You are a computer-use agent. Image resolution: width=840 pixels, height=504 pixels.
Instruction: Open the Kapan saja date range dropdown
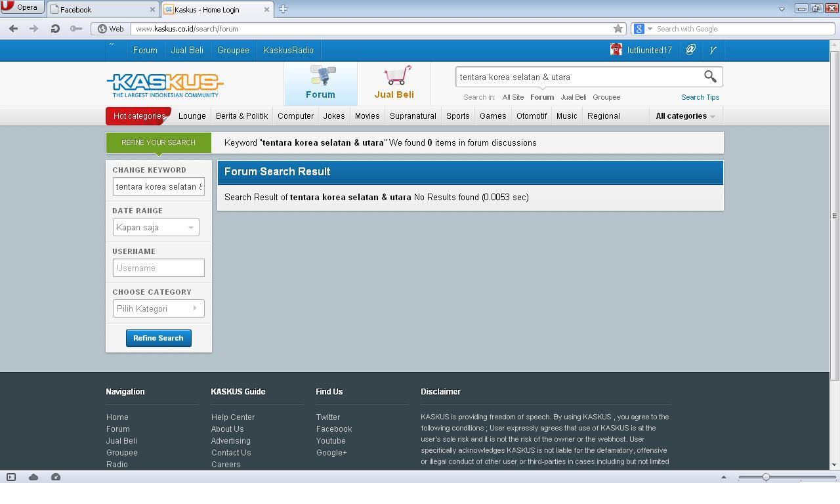click(x=156, y=227)
